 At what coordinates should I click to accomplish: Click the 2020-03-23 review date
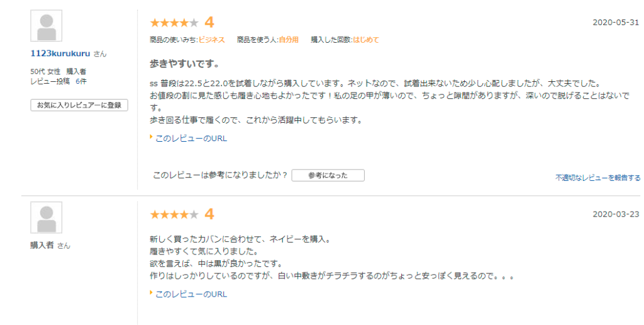pyautogui.click(x=616, y=214)
